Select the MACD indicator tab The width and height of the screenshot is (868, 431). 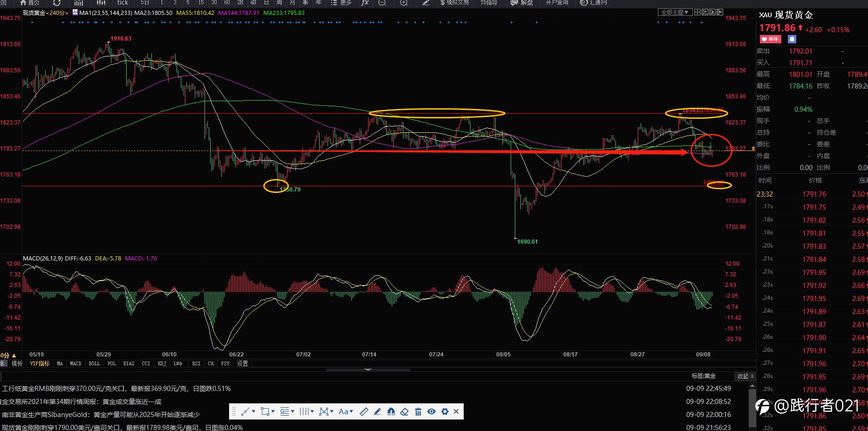pyautogui.click(x=75, y=363)
